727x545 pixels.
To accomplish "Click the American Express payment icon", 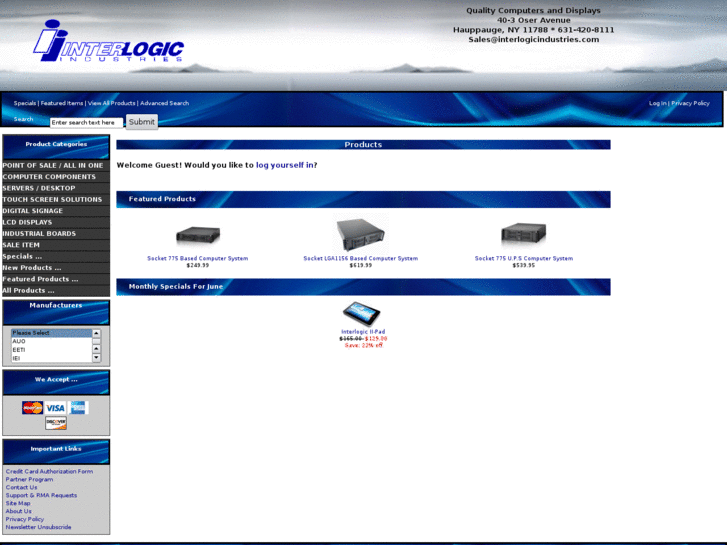I will coord(78,408).
